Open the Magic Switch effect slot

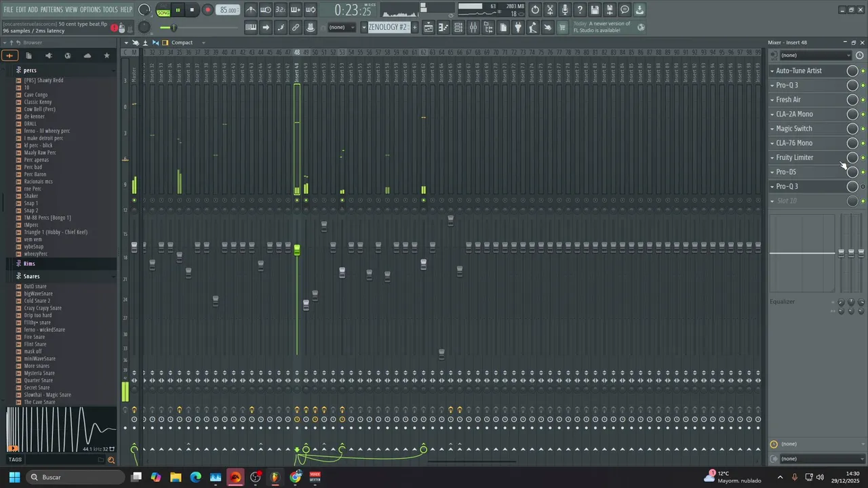pos(793,129)
